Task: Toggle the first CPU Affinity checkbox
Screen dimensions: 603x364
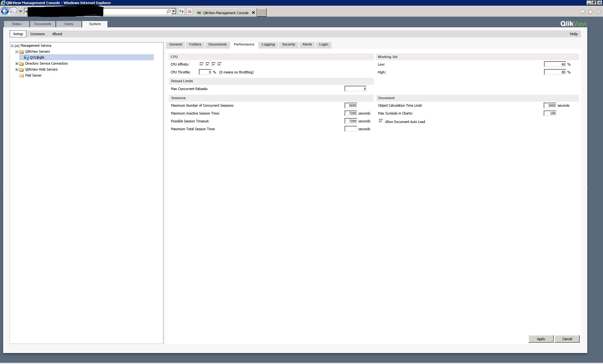Action: [202, 64]
